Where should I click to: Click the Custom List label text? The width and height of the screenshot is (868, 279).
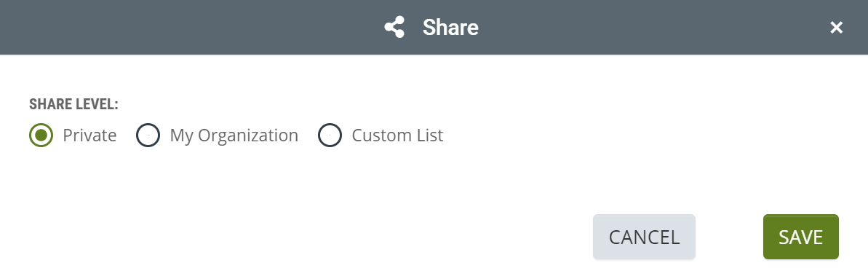point(397,135)
